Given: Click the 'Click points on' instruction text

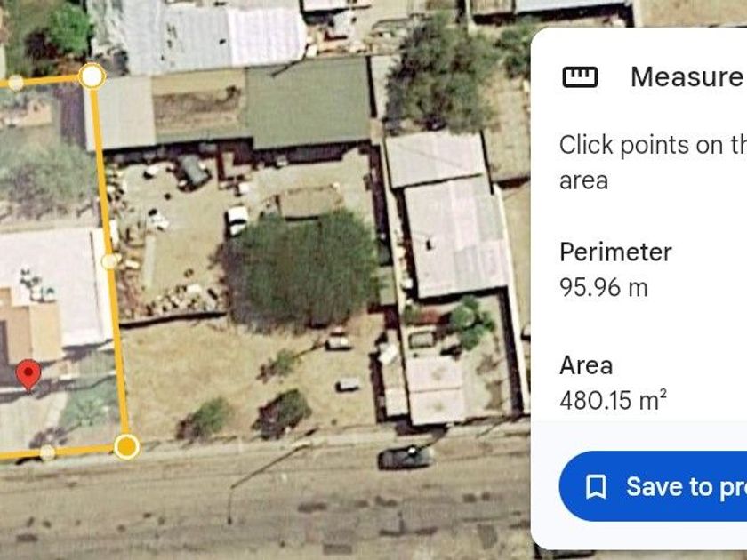Looking at the screenshot, I should pyautogui.click(x=653, y=145).
